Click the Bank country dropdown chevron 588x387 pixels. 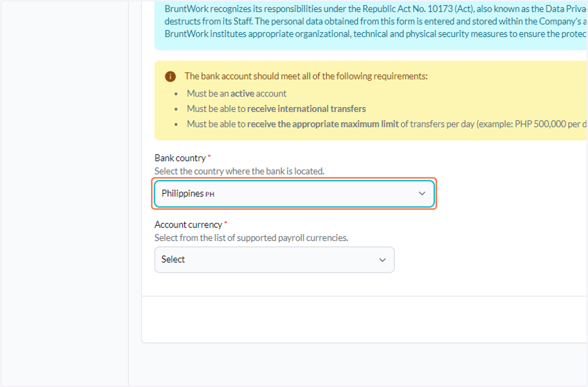point(422,193)
